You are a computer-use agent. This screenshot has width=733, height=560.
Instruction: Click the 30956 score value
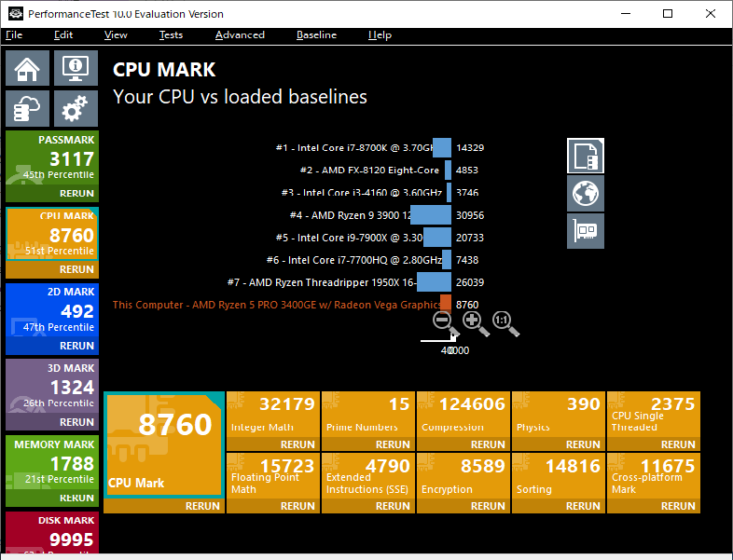[x=470, y=215]
